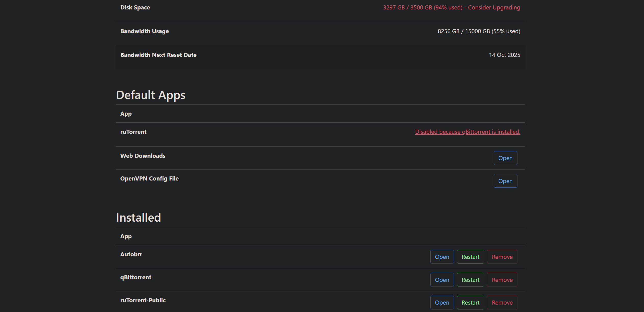Remove Autobrr app
Screen dimensions: 644x312
pyautogui.click(x=502, y=257)
